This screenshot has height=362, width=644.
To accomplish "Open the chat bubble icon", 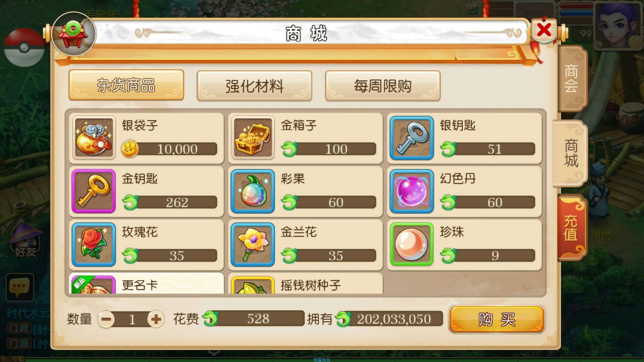I will pyautogui.click(x=20, y=287).
